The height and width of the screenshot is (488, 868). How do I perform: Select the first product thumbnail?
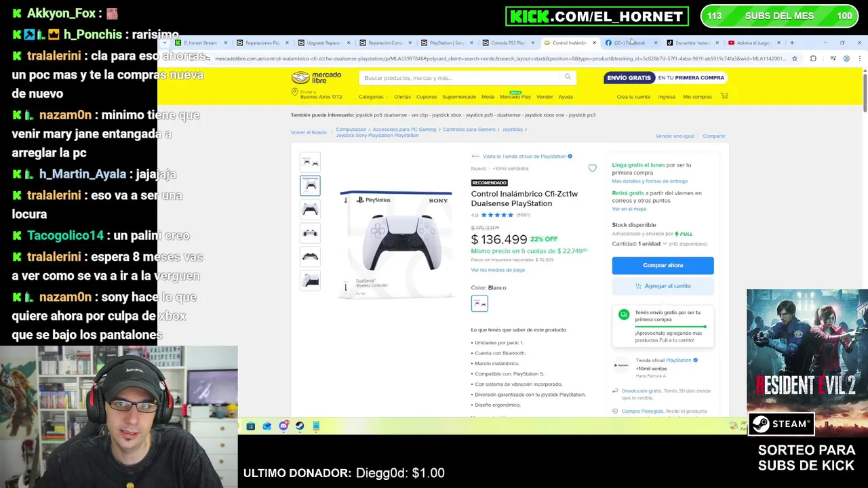click(x=310, y=162)
